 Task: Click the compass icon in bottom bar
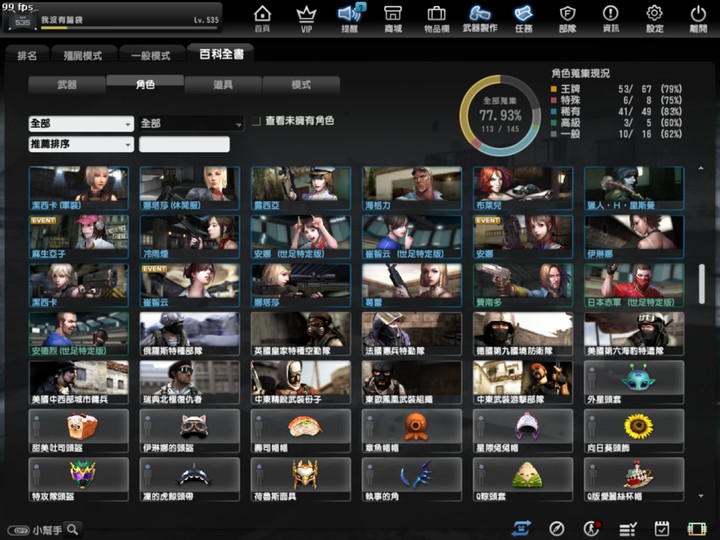tap(557, 528)
